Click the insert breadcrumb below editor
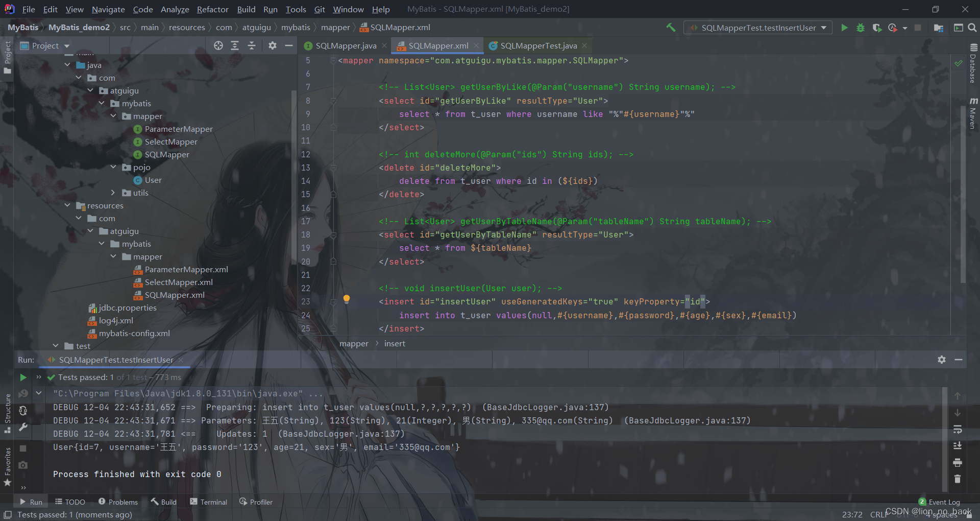The image size is (980, 521). 395,344
